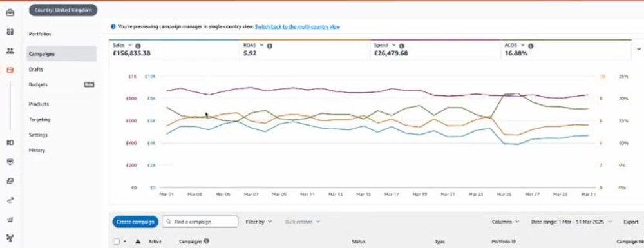644x248 pixels.
Task: Click the info icon beside Campaigns column header
Action: point(206,241)
